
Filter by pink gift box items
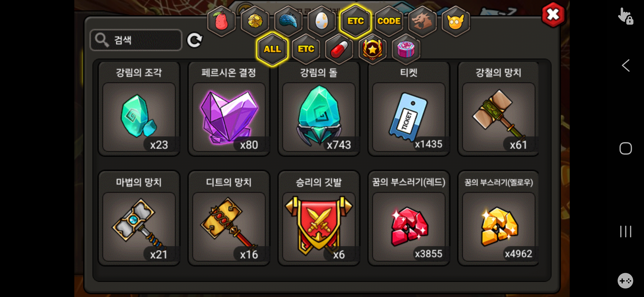406,49
